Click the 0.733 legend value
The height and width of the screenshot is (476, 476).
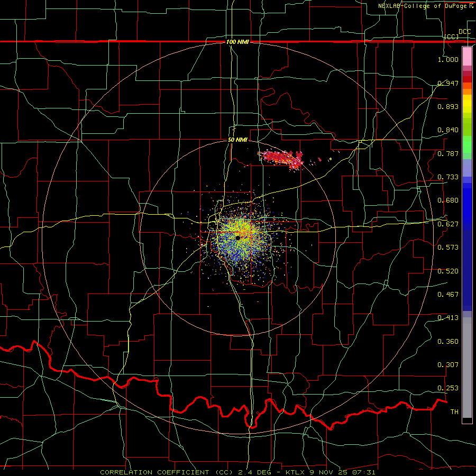click(448, 177)
